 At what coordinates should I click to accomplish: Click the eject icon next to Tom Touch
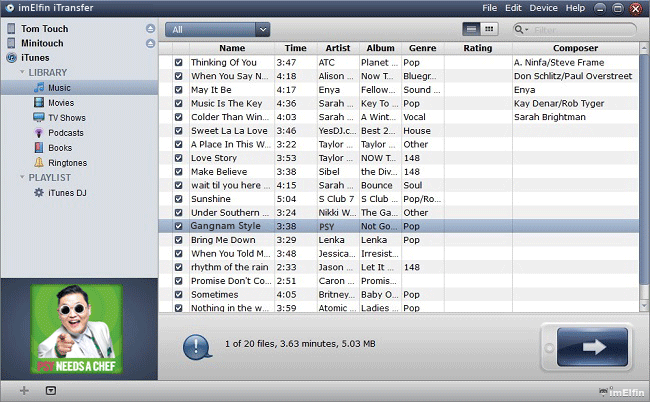[150, 29]
